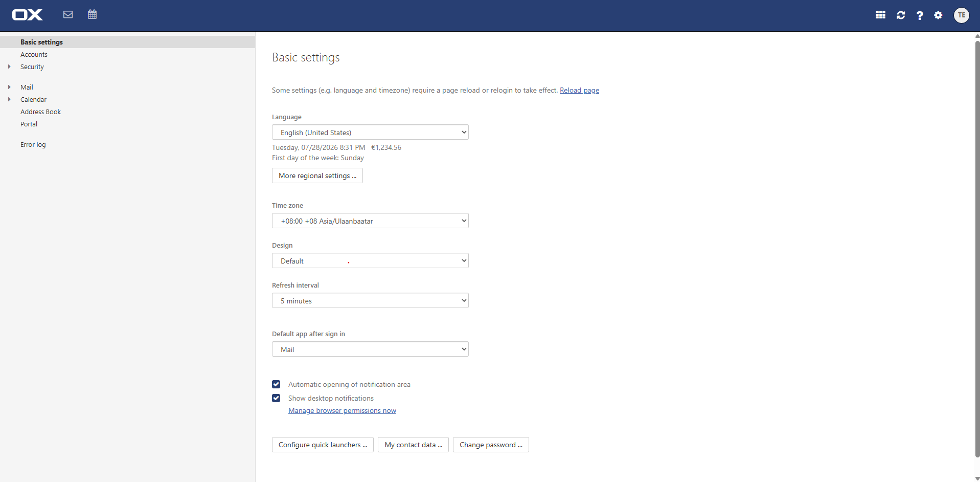The image size is (980, 482).
Task: Select Basic settings in the sidebar
Action: (x=127, y=42)
